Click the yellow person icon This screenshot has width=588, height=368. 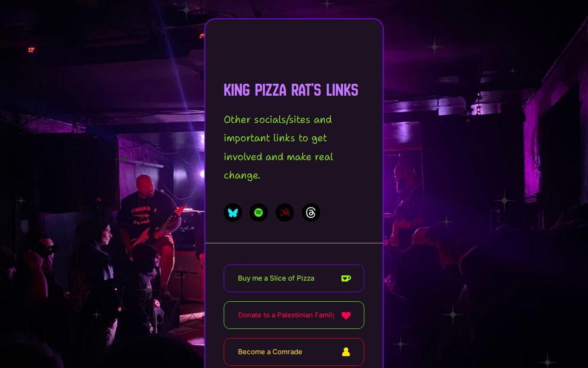click(346, 352)
